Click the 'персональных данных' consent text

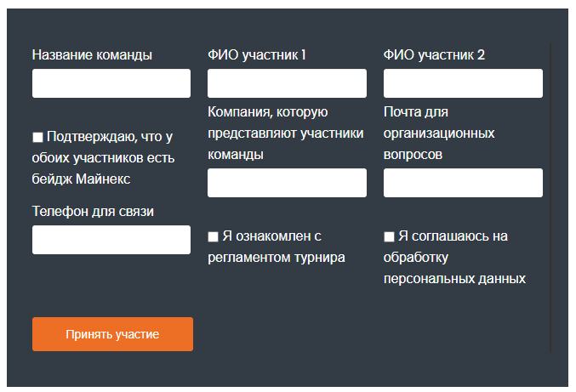(454, 278)
